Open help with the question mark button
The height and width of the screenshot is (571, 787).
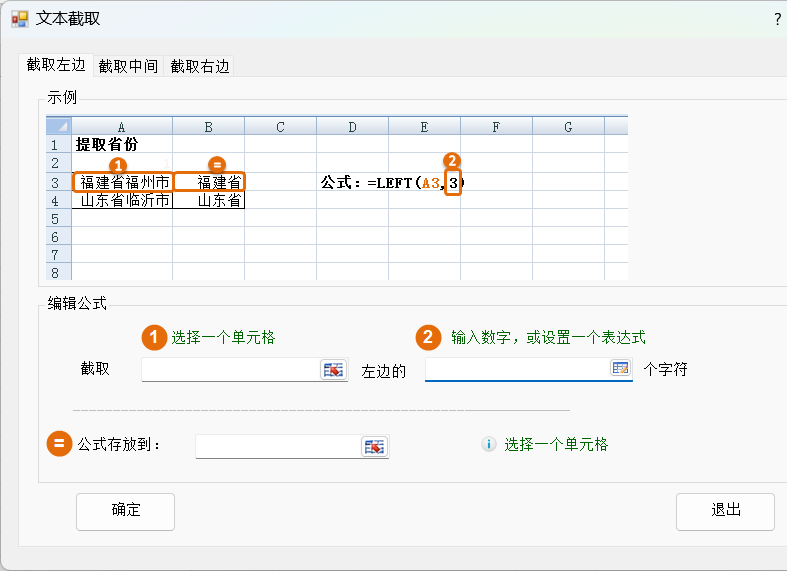click(x=777, y=19)
